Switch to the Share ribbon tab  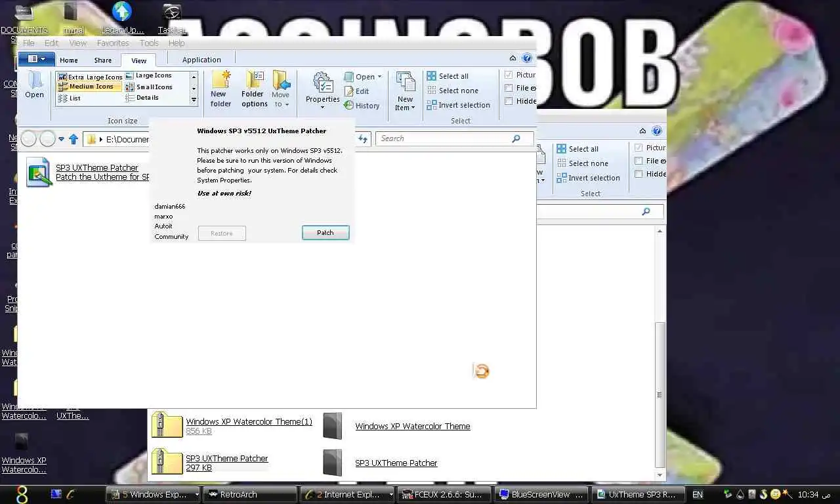pyautogui.click(x=103, y=60)
